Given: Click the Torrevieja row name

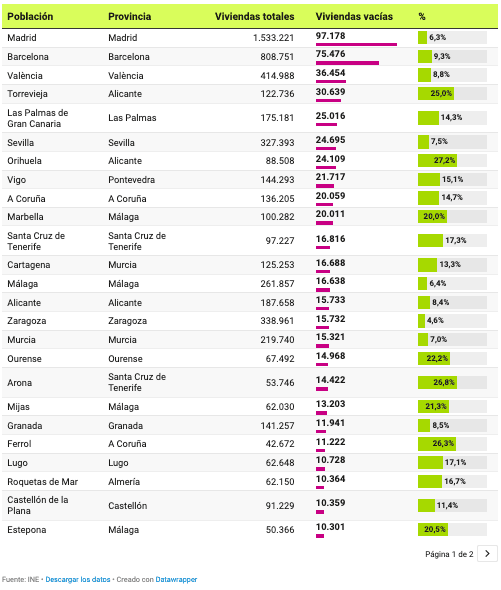Looking at the screenshot, I should 27,94.
